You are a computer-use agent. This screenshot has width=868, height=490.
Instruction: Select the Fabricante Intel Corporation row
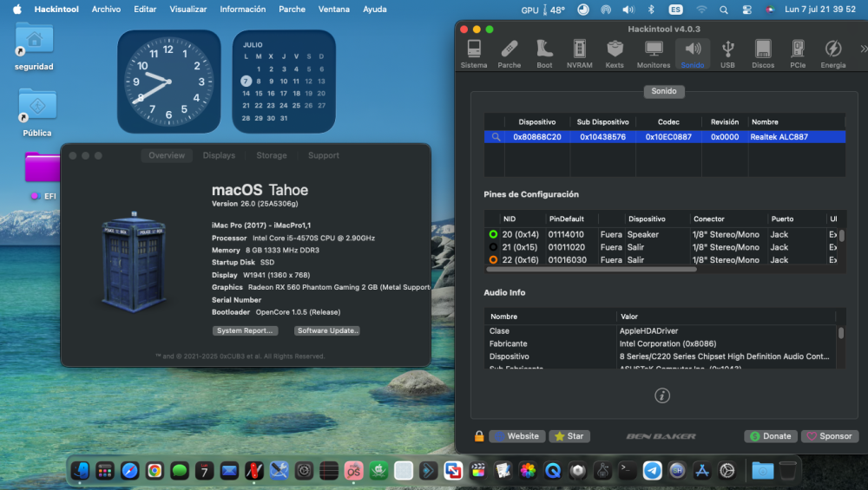coord(661,343)
